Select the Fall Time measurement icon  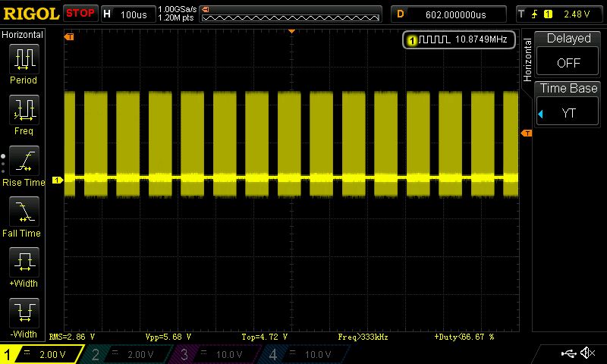(x=24, y=212)
